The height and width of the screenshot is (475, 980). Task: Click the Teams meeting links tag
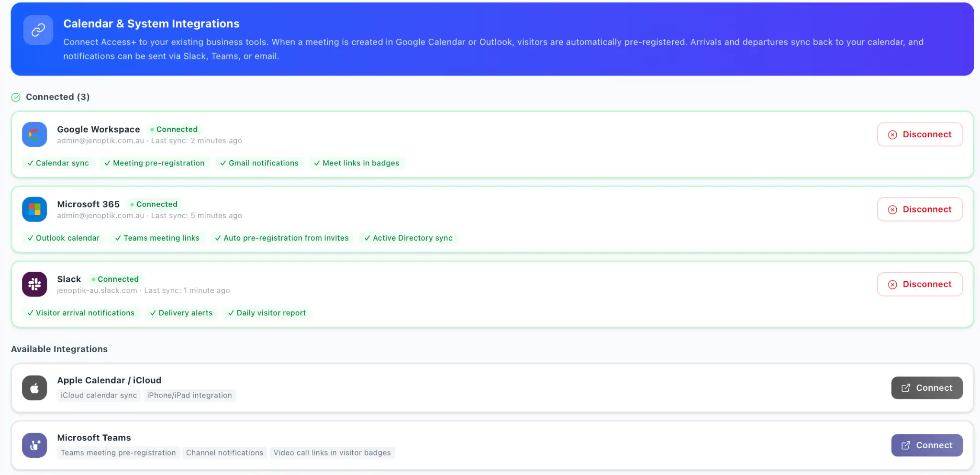pyautogui.click(x=157, y=238)
